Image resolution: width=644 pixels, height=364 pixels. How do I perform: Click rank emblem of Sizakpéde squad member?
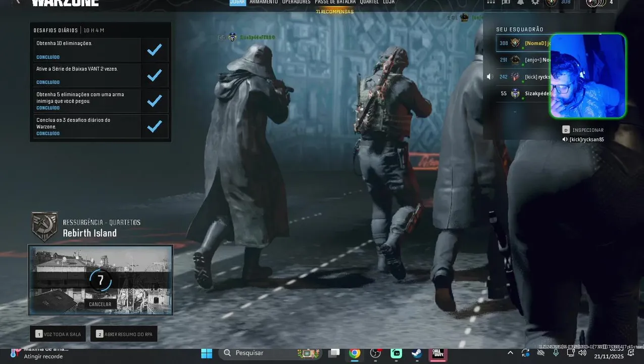[x=515, y=94]
